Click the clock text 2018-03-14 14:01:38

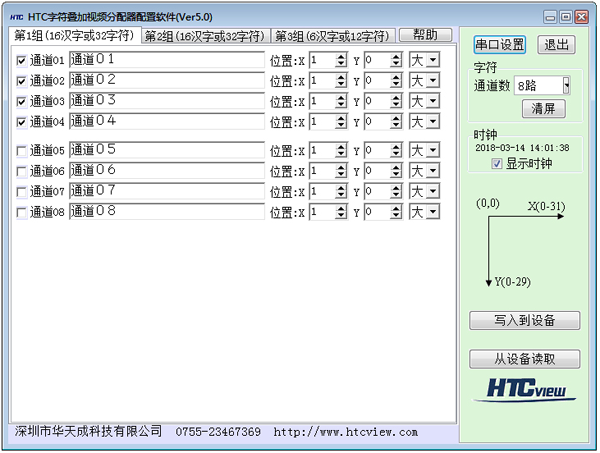[522, 148]
